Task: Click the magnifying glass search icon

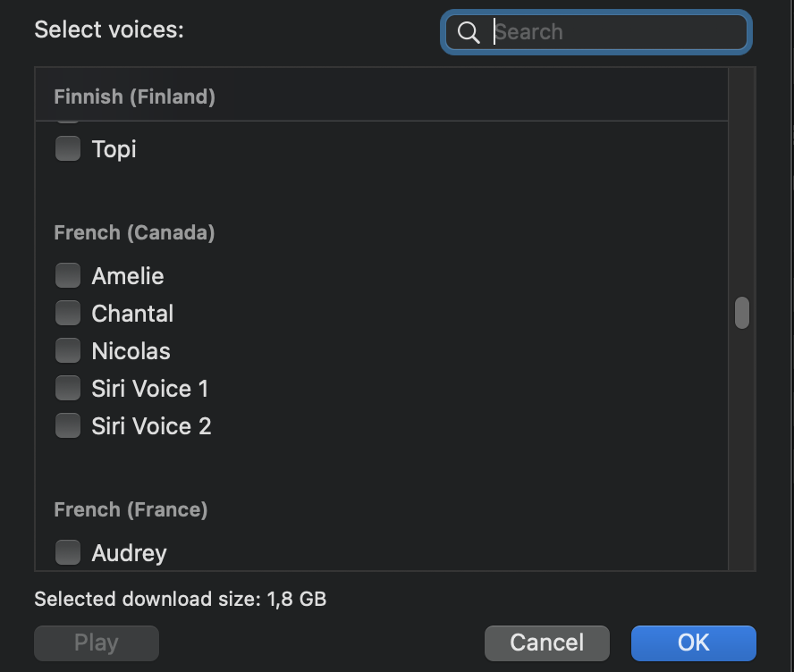Action: (469, 32)
